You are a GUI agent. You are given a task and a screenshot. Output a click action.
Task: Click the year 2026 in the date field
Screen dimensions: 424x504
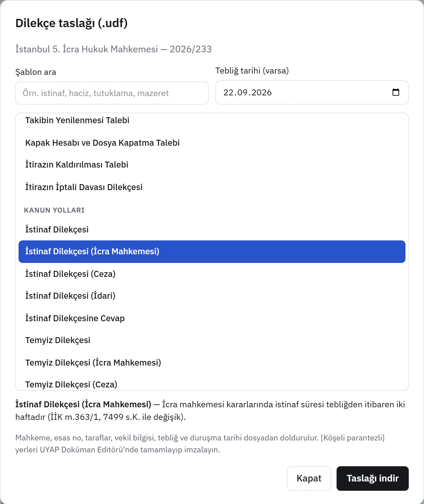pyautogui.click(x=262, y=92)
